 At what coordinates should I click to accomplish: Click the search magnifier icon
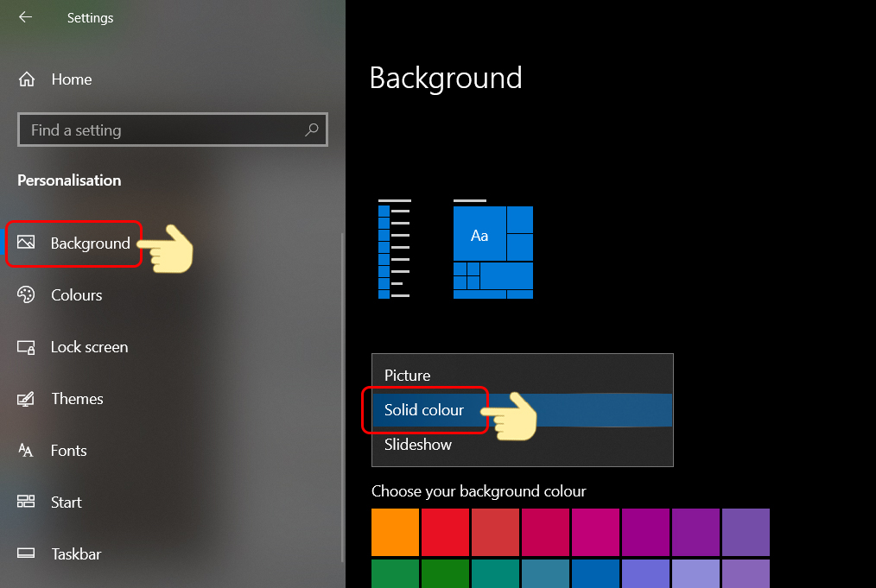coord(312,130)
